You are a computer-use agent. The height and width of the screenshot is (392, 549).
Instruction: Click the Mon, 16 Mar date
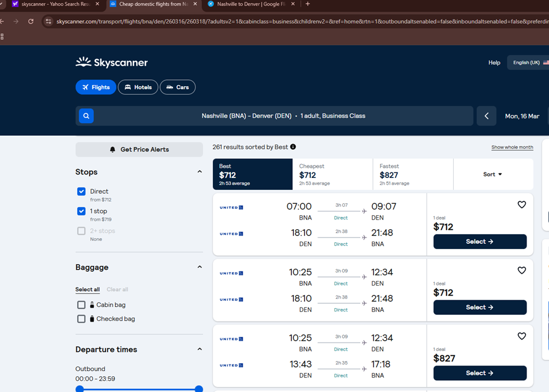(x=522, y=116)
